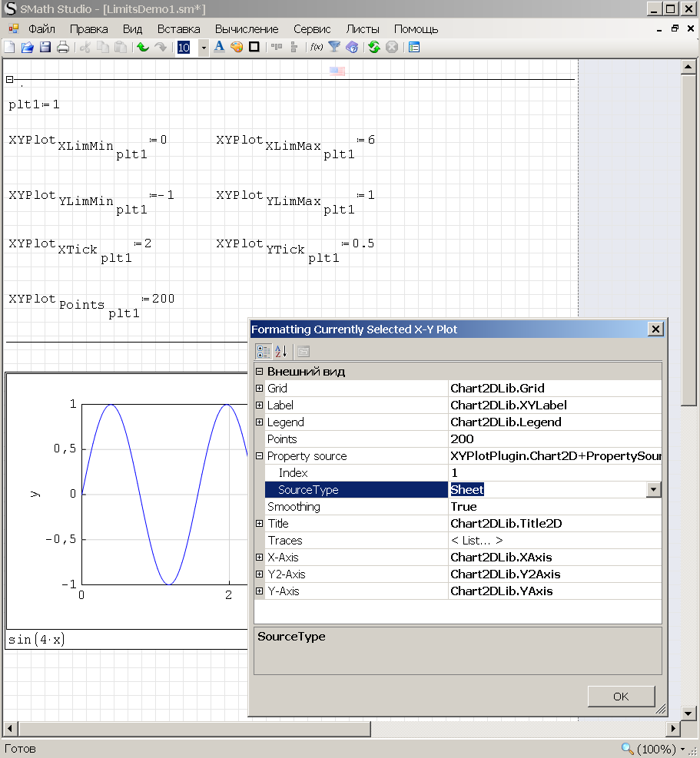Open the SourceType dropdown arrow
Screen dimensions: 700x758
(x=653, y=490)
